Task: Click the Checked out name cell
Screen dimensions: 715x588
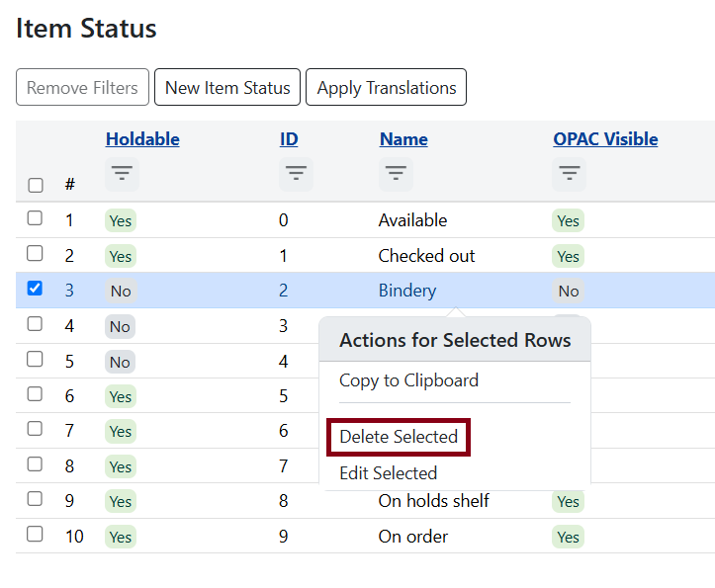Action: (x=426, y=256)
